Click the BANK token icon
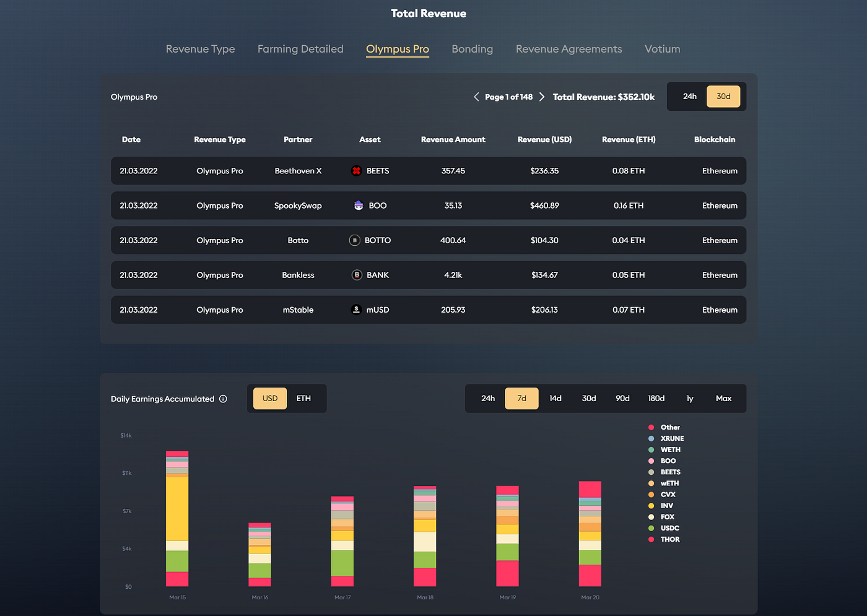 pos(357,275)
